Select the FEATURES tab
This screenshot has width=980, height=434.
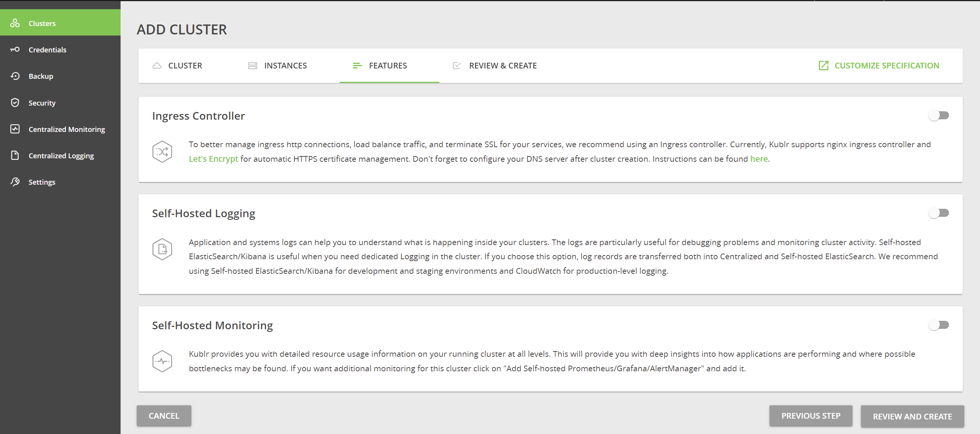[x=389, y=66]
